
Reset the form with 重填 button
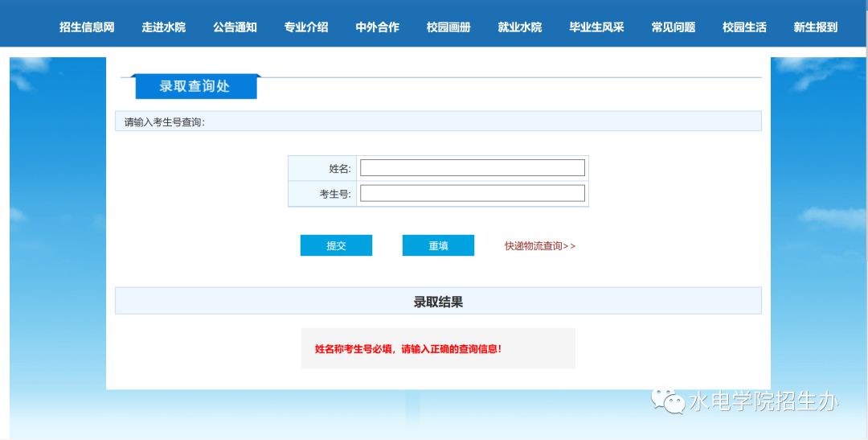(438, 245)
